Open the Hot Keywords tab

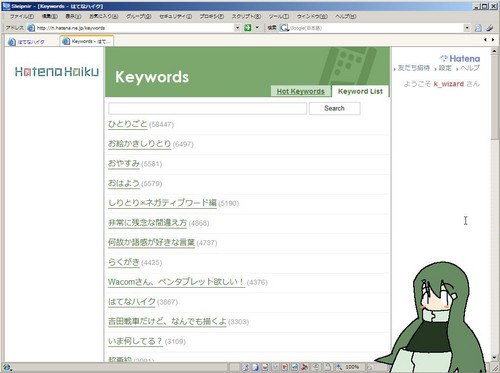pyautogui.click(x=301, y=91)
